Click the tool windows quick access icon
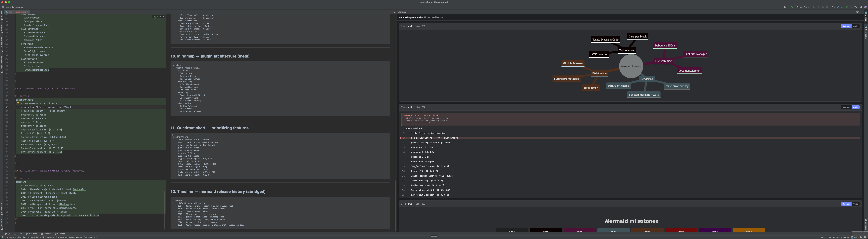Image resolution: width=868 pixels, height=239 pixels. click(3, 237)
